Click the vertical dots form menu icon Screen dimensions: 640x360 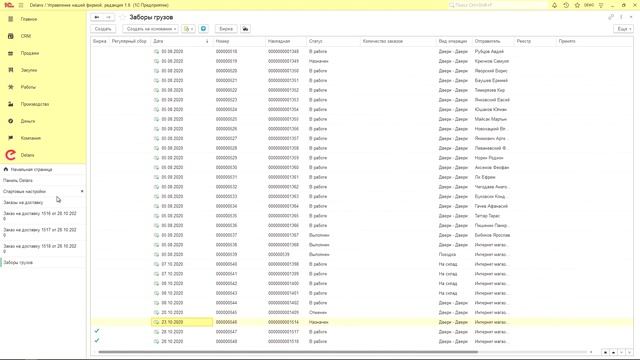[x=621, y=17]
